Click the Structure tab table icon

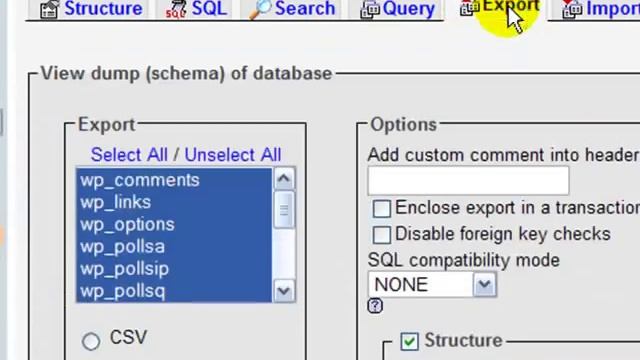(49, 10)
